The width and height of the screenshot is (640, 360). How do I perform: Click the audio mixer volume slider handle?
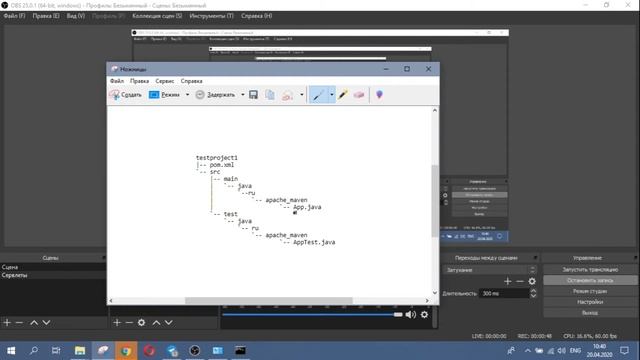coord(398,314)
